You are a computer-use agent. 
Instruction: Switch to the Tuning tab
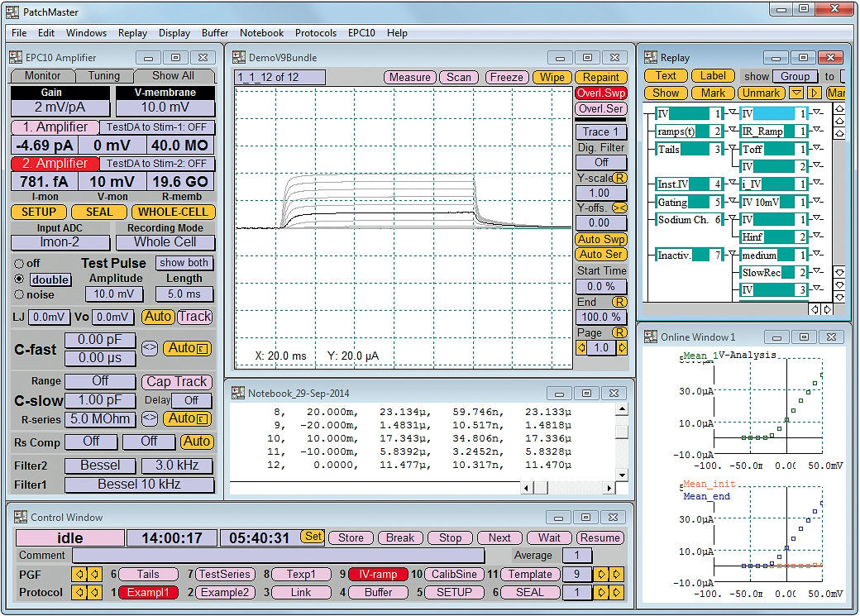[105, 75]
